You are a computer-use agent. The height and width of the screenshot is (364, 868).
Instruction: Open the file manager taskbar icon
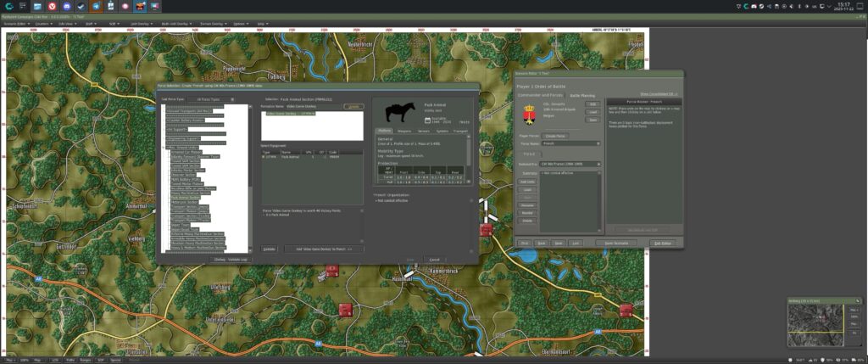38,6
